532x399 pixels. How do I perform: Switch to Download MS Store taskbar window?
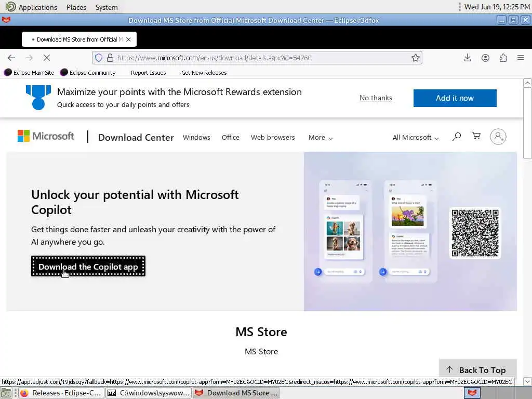tap(236, 393)
